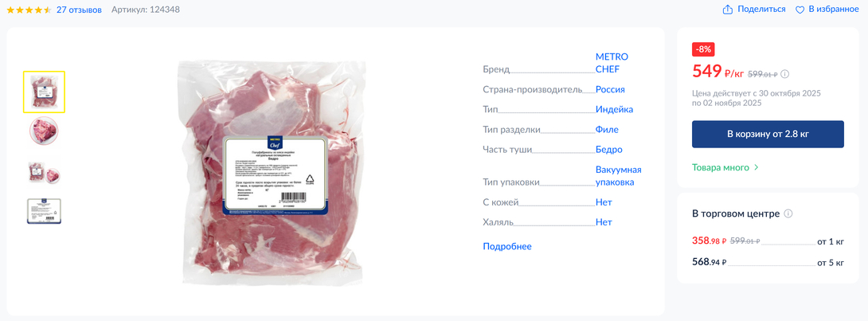Image resolution: width=868 pixels, height=321 pixels.
Task: Click the star rating icons
Action: coord(29,10)
